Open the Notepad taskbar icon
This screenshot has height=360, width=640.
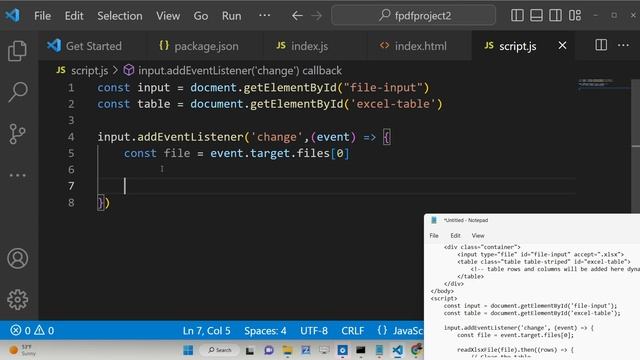click(379, 350)
